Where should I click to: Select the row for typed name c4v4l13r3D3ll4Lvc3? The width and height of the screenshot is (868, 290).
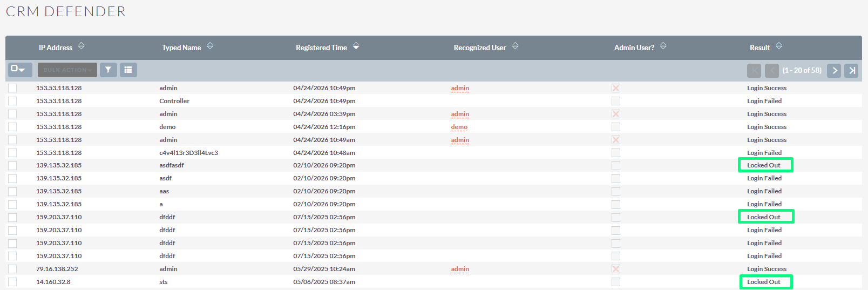[x=12, y=153]
